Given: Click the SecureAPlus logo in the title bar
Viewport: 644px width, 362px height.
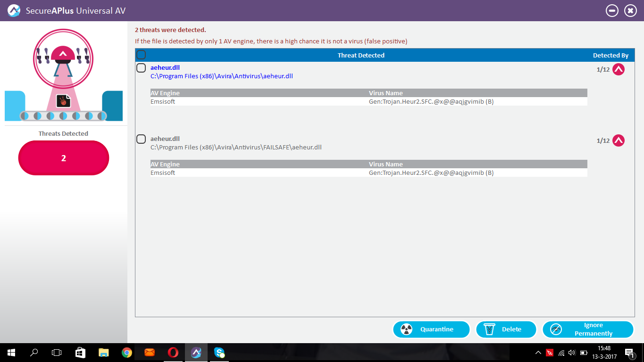Looking at the screenshot, I should click(14, 10).
